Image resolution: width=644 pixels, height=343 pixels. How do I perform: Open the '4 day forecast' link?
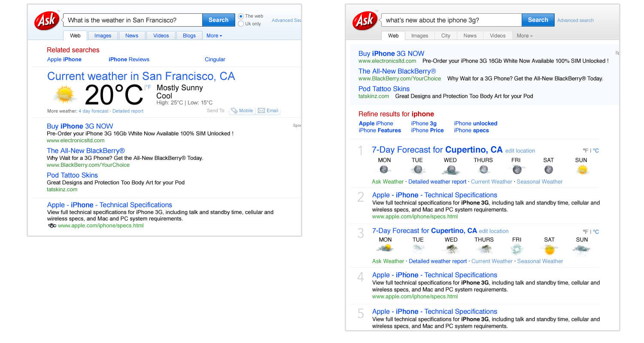(x=94, y=111)
